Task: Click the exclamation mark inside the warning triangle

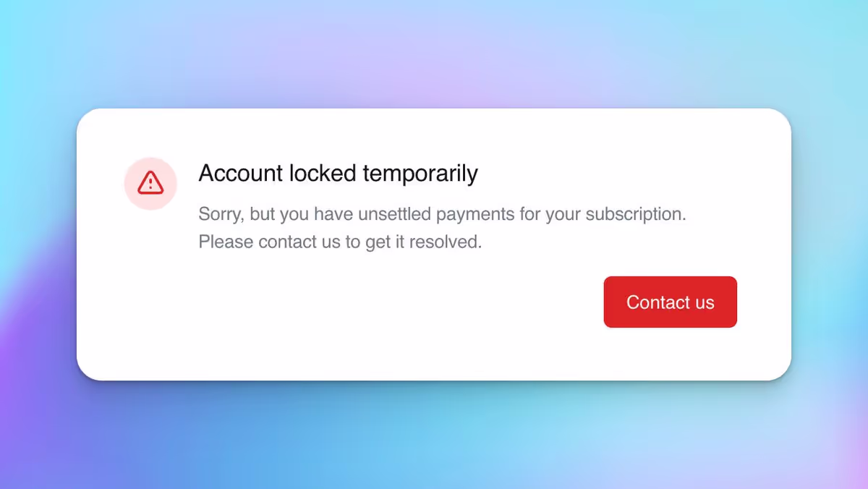Action: [x=150, y=184]
